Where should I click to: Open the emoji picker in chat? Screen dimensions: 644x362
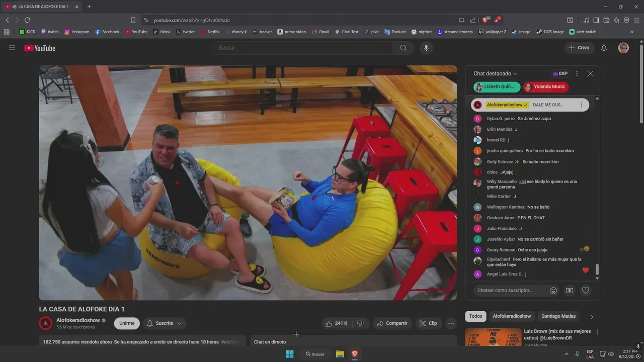[553, 290]
